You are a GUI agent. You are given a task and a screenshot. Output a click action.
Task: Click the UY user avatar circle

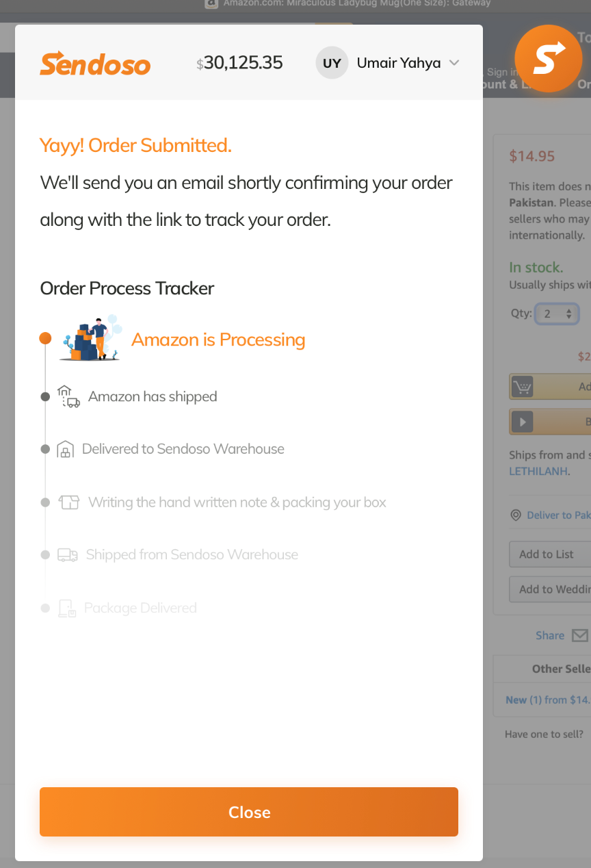pos(332,63)
